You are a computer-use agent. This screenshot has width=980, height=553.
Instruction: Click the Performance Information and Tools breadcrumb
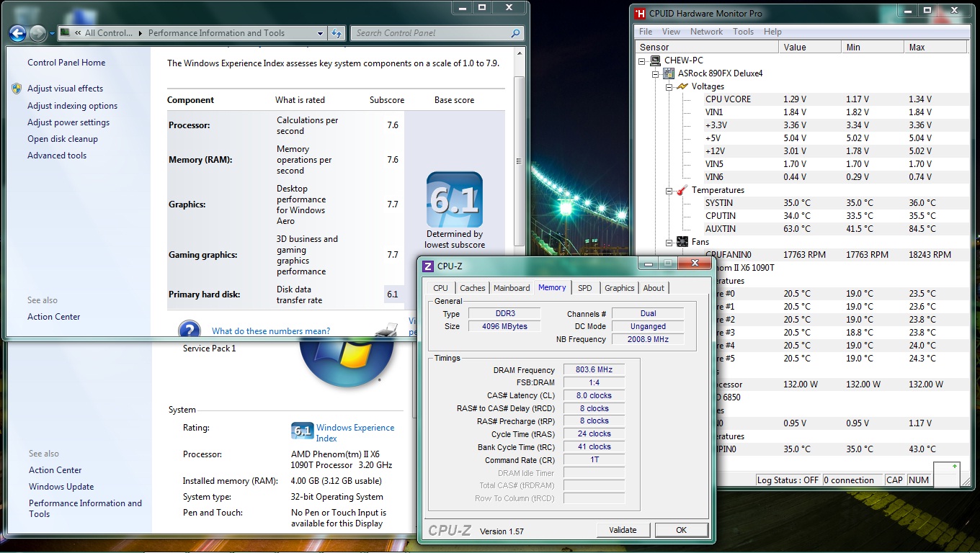216,33
